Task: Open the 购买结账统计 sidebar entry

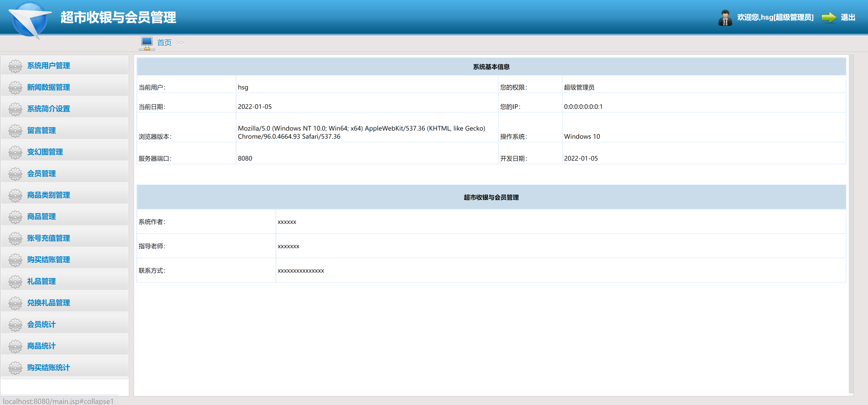Action: pyautogui.click(x=49, y=367)
